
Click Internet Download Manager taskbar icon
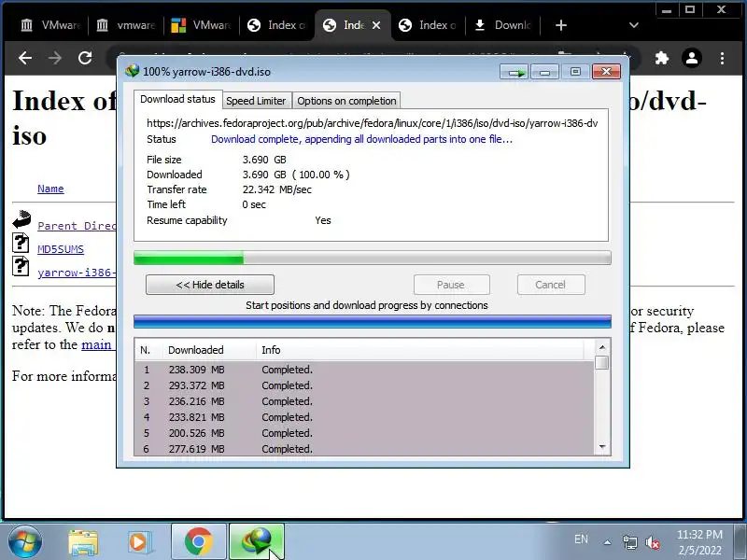pos(257,541)
